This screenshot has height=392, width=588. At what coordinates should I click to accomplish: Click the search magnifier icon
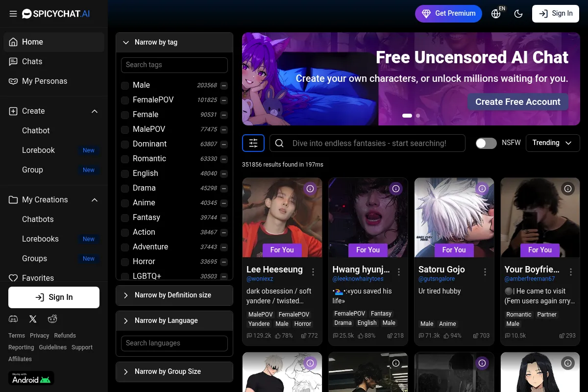[x=279, y=143]
